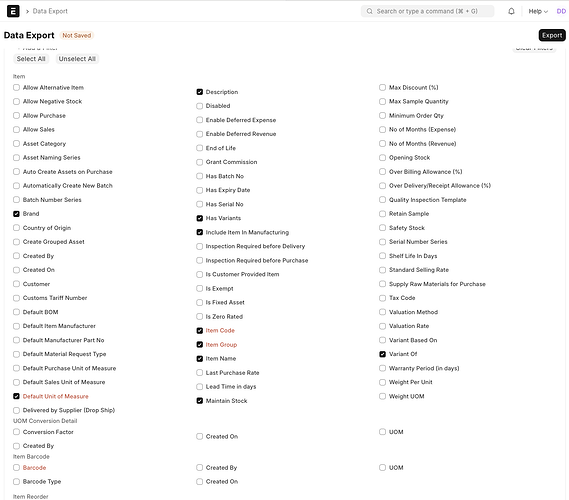Check the Warranty Period (in days) checkbox
The width and height of the screenshot is (569, 500).
click(382, 368)
